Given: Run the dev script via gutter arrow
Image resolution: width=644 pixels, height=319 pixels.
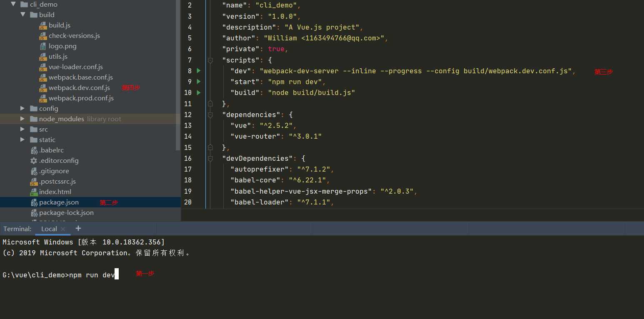Looking at the screenshot, I should (x=199, y=71).
